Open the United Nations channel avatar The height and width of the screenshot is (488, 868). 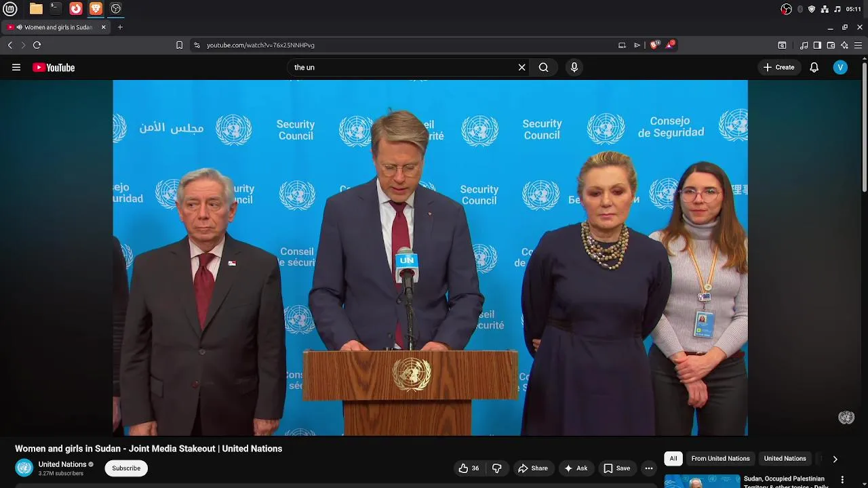click(x=24, y=468)
